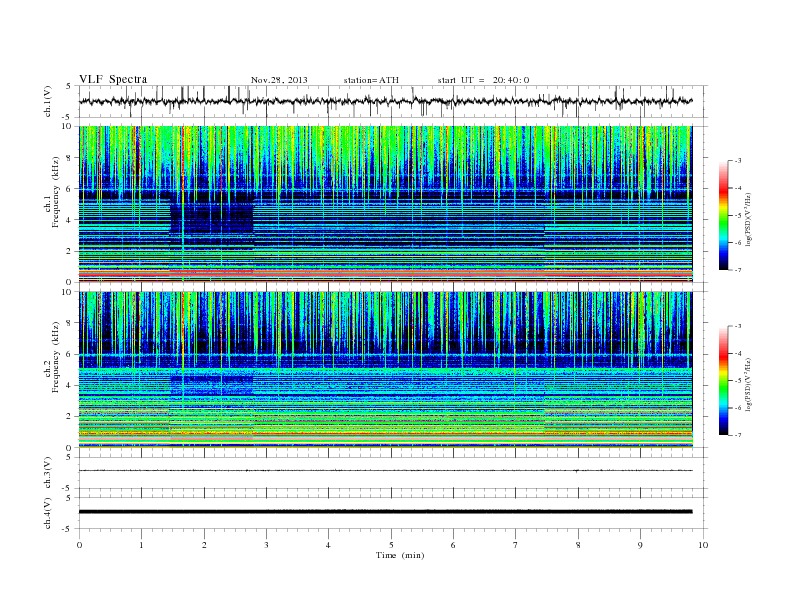Click the ch.1 voltage waveform trace
Viewport: 792px width, 612px height.
(386, 101)
